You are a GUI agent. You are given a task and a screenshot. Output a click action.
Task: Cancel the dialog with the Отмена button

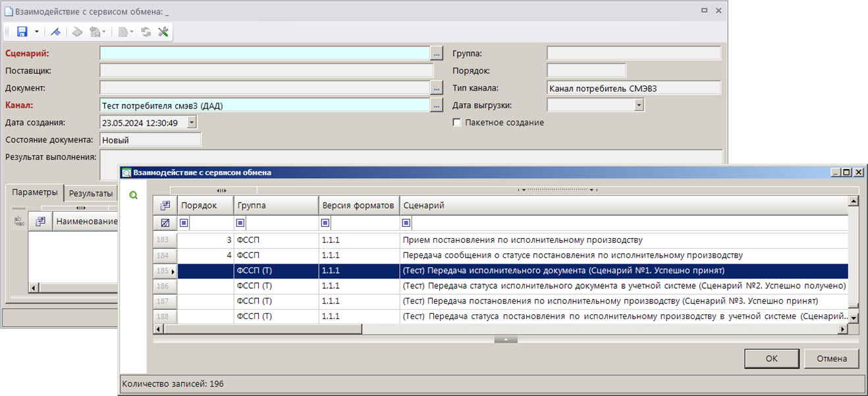(x=831, y=359)
